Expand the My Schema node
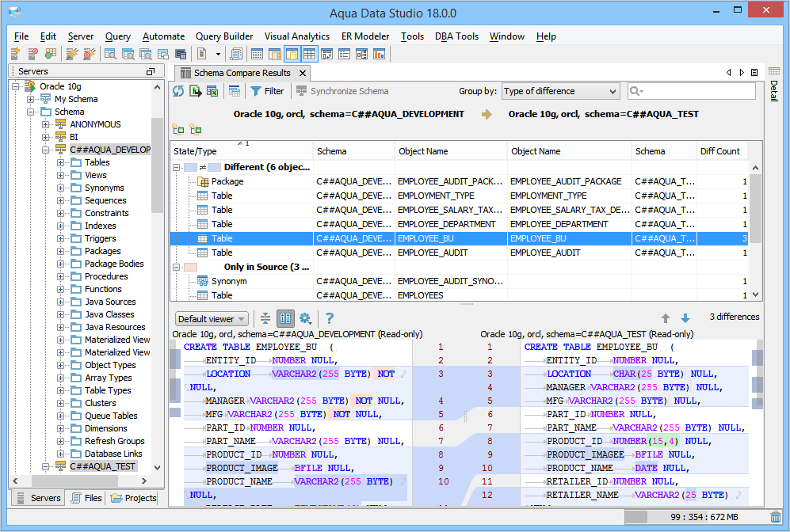790x532 pixels. [x=30, y=99]
